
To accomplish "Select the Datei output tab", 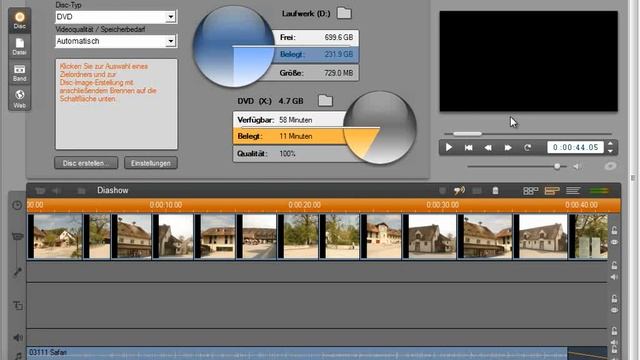I will [19, 47].
